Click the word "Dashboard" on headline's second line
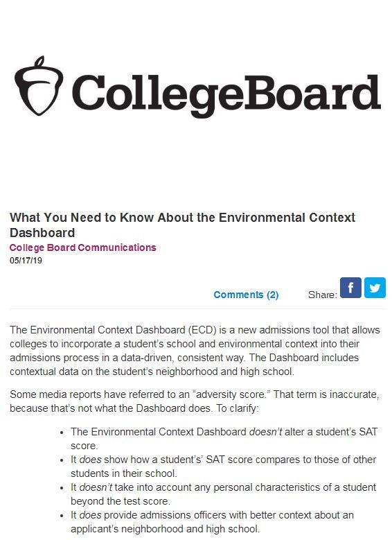 click(x=42, y=233)
